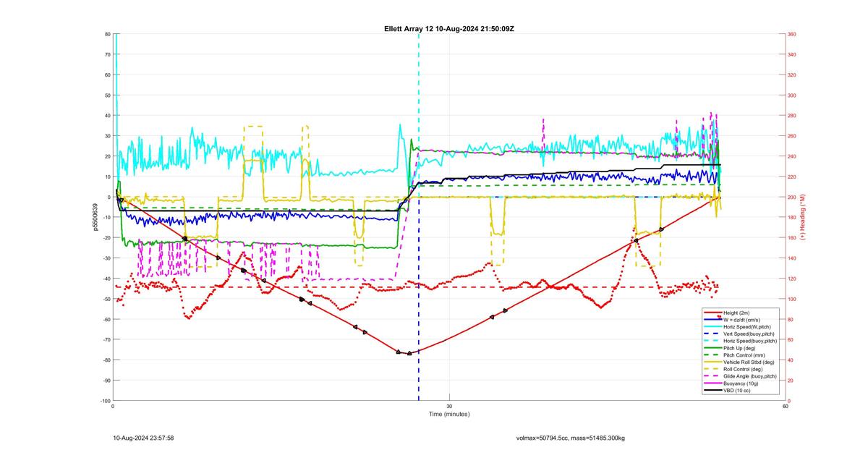Image resolution: width=868 pixels, height=450 pixels.
Task: Click the '40' tick on the left axis
Action: pyautogui.click(x=107, y=116)
